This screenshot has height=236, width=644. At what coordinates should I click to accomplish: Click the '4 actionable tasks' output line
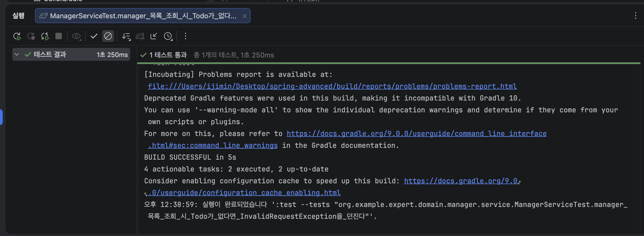[236, 169]
